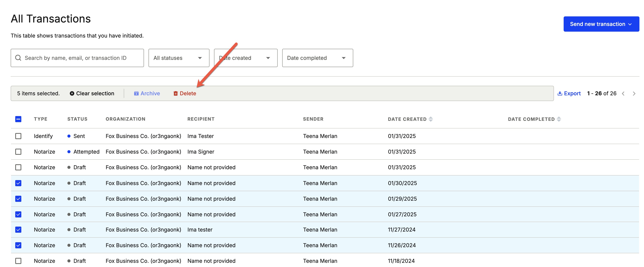This screenshot has width=644, height=267.
Task: Open the All statuses dropdown
Action: tap(179, 58)
